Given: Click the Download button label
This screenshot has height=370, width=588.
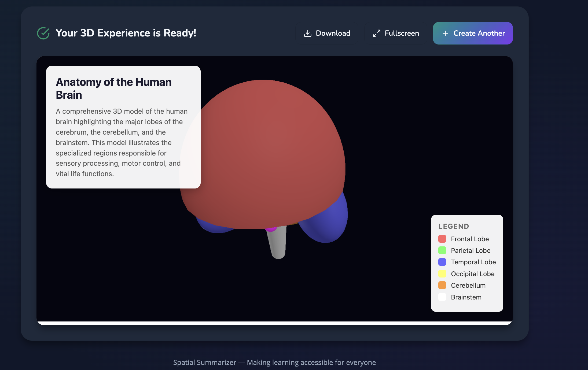Looking at the screenshot, I should click(x=333, y=33).
